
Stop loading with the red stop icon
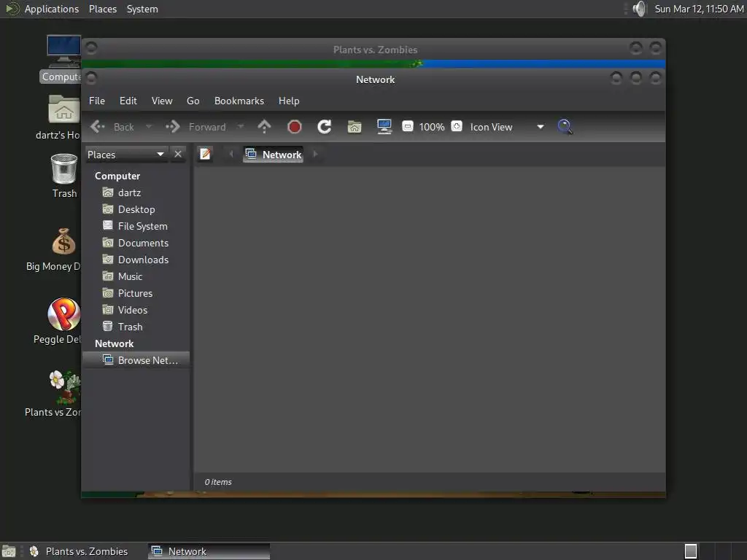click(295, 127)
